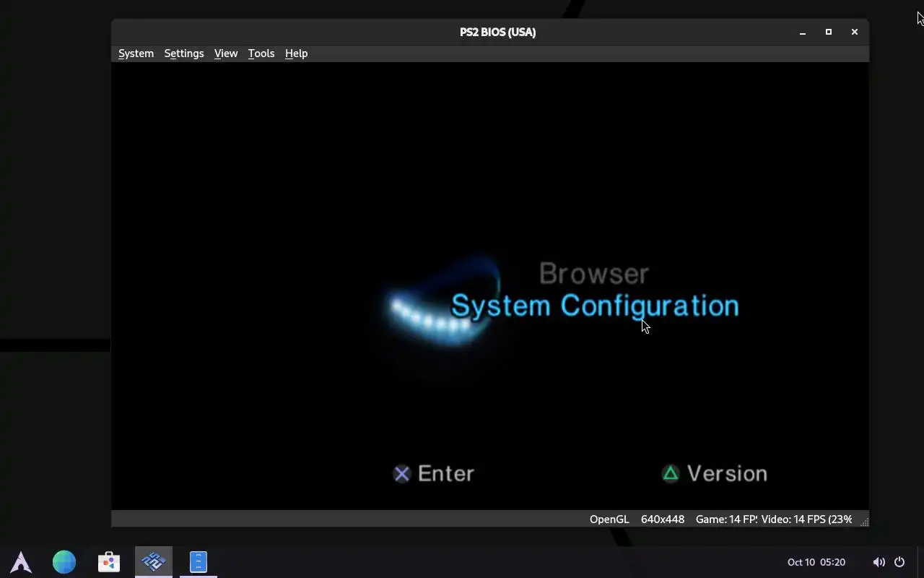Click the Game FPS status entry

click(x=726, y=519)
